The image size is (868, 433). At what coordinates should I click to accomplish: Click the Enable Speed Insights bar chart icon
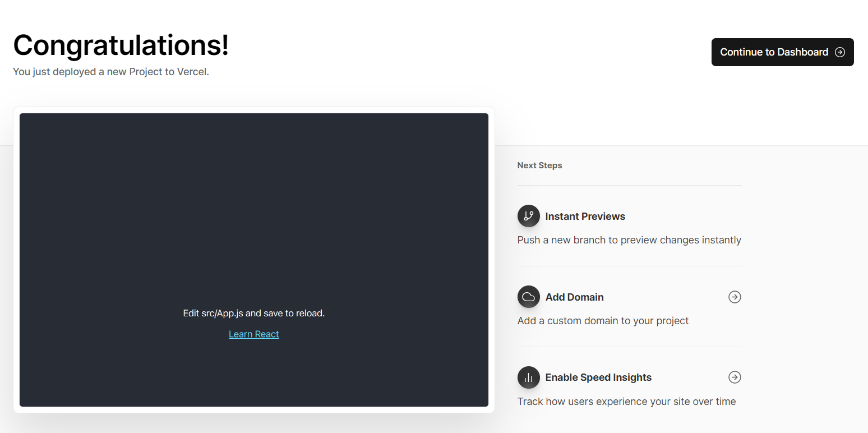(528, 377)
